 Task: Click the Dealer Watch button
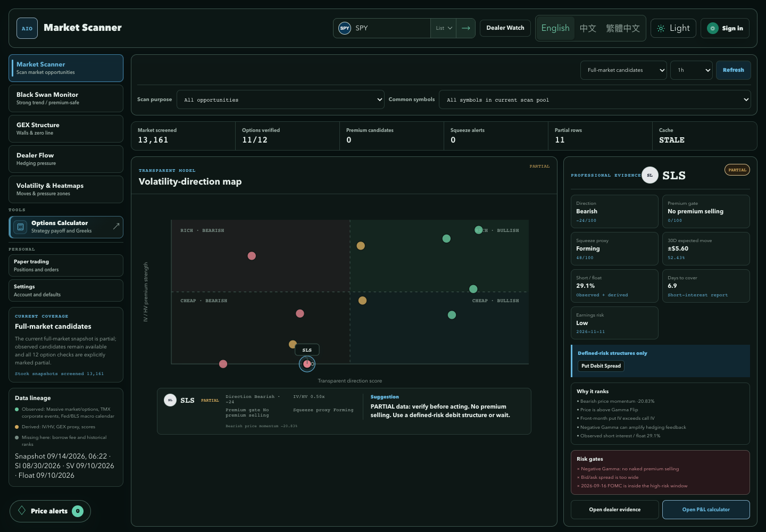click(x=505, y=28)
